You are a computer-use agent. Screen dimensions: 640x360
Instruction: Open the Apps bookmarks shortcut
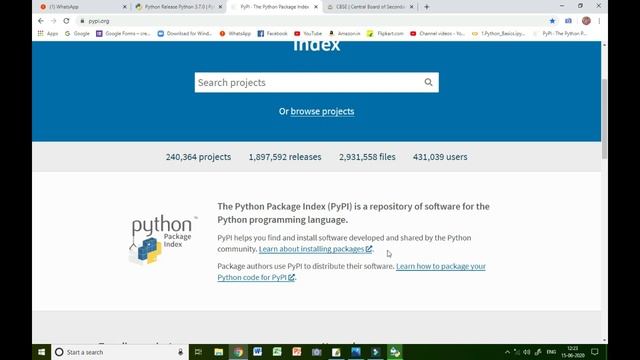[x=48, y=33]
